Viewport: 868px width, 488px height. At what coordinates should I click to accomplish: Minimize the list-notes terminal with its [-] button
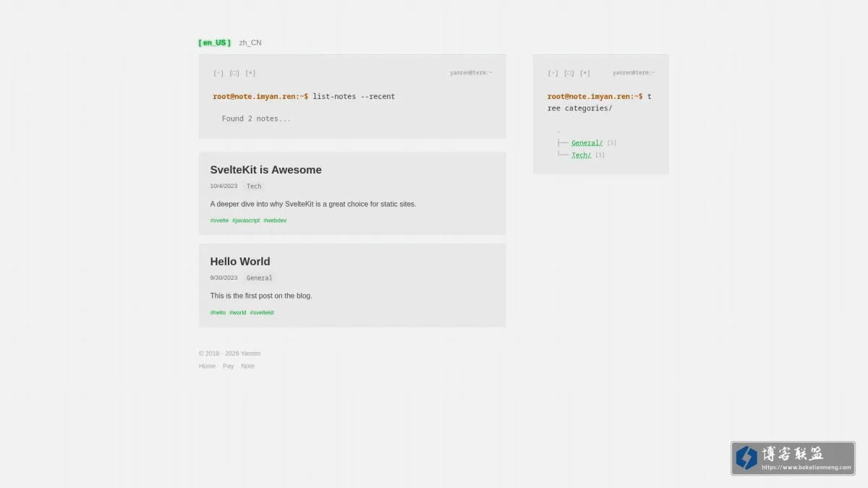(x=218, y=73)
